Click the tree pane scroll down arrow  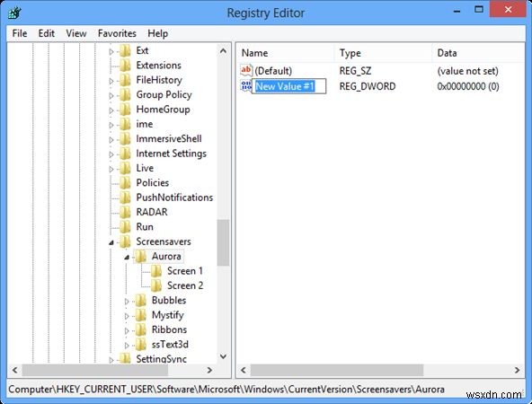pyautogui.click(x=223, y=356)
